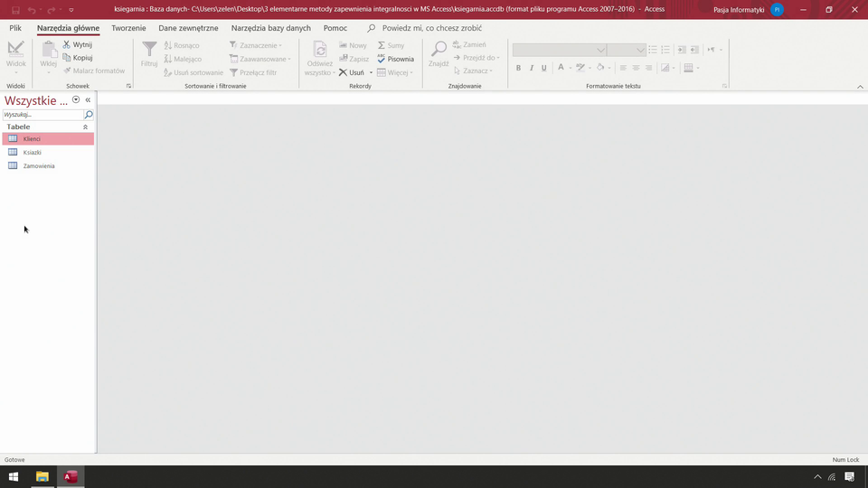The height and width of the screenshot is (488, 868).
Task: Click the magnifier icon in navigation search
Action: pyautogui.click(x=89, y=115)
